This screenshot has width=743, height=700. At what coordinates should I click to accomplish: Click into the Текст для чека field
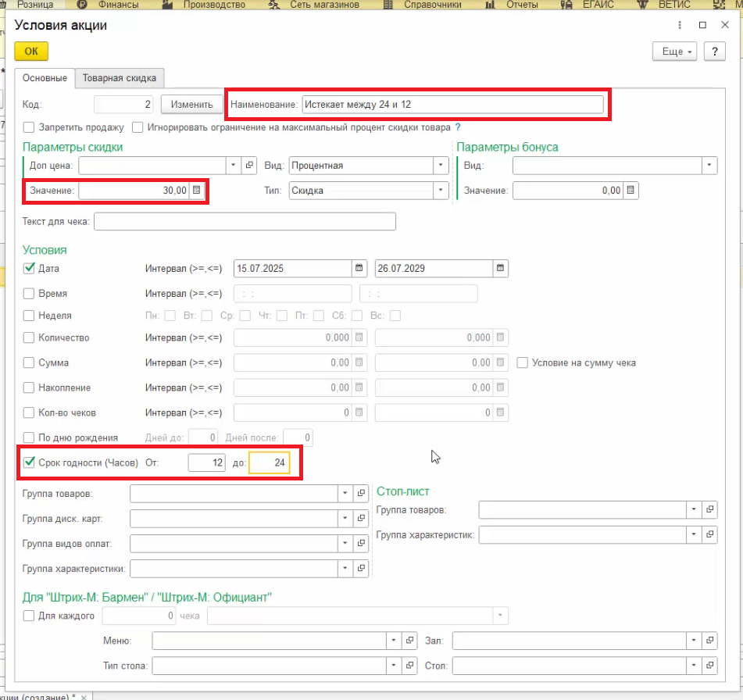(x=245, y=222)
